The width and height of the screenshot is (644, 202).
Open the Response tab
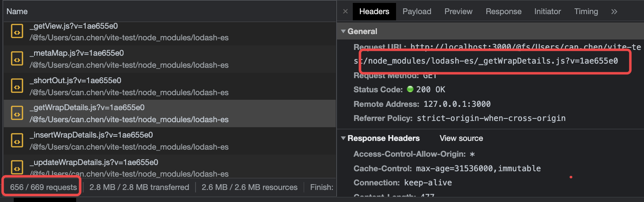(x=503, y=12)
